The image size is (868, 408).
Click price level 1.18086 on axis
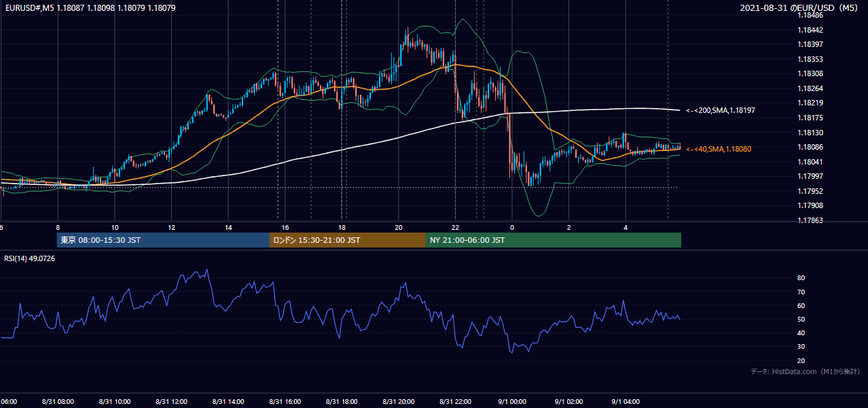(x=810, y=147)
